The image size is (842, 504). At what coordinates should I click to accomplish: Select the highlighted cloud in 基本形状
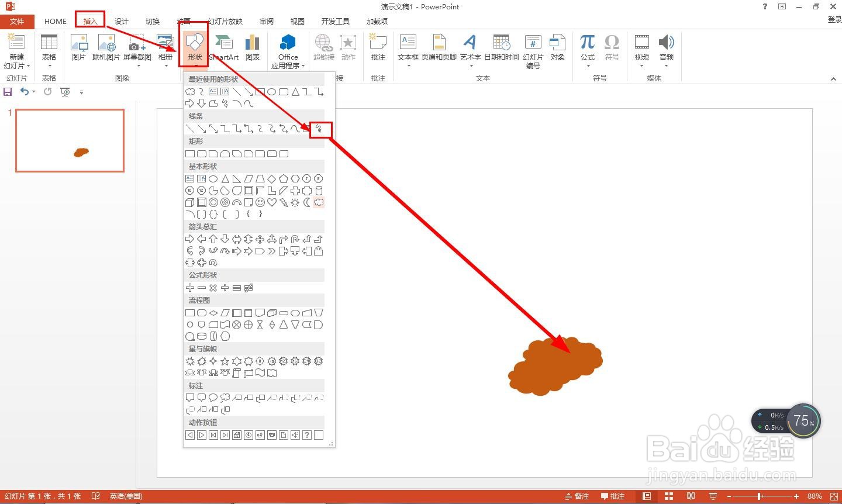pos(319,202)
